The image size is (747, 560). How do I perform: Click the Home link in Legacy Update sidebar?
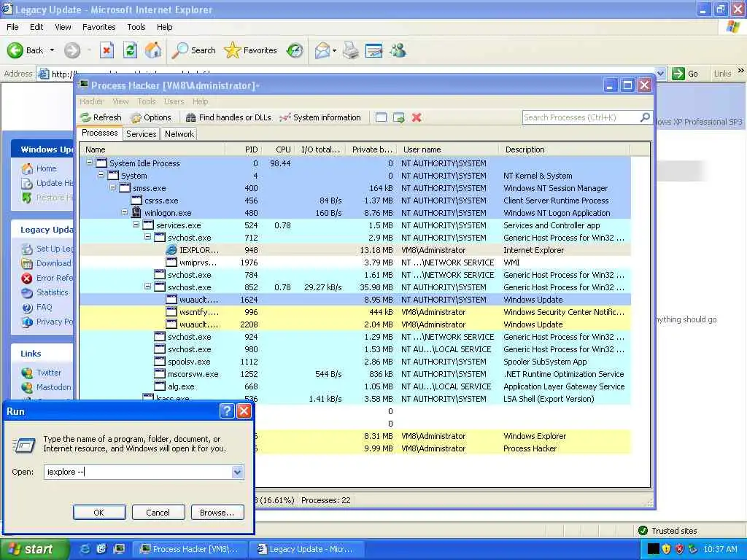pos(46,168)
